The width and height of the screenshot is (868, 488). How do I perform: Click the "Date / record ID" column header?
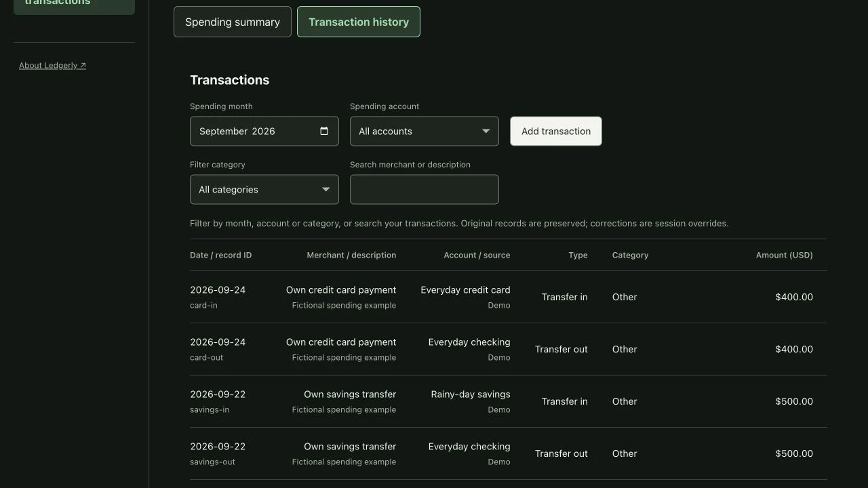coord(220,256)
